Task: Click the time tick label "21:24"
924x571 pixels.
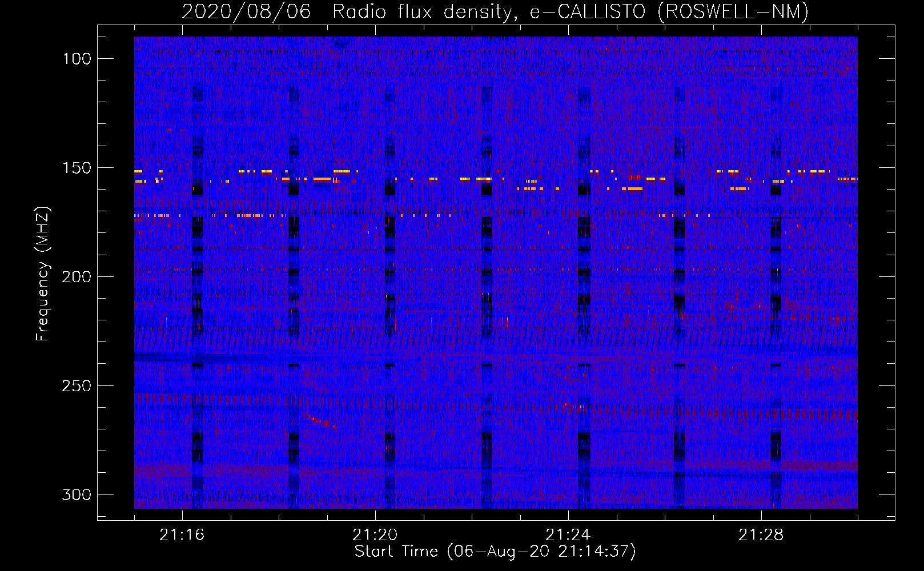Action: coord(568,535)
